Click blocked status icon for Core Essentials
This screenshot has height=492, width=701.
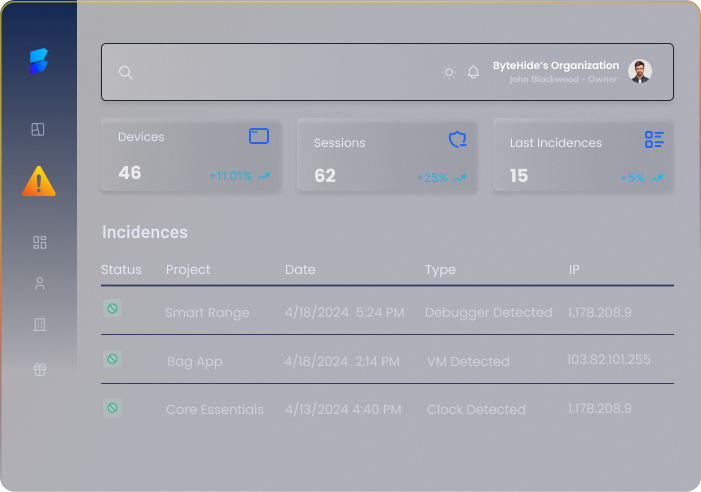pyautogui.click(x=113, y=408)
